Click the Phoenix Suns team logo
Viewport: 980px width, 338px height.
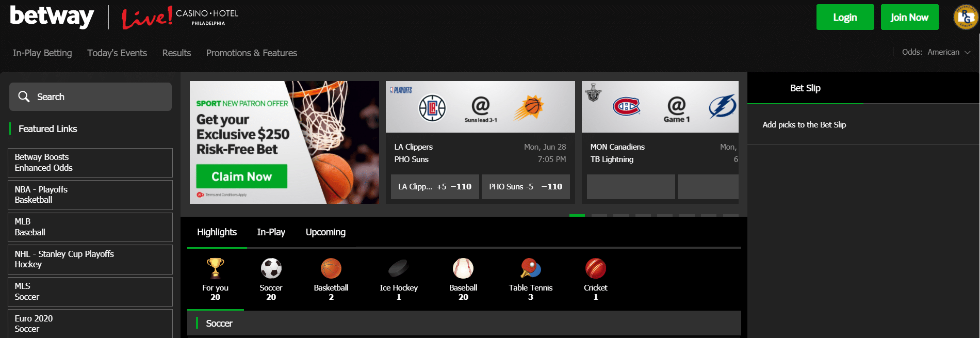tap(530, 108)
